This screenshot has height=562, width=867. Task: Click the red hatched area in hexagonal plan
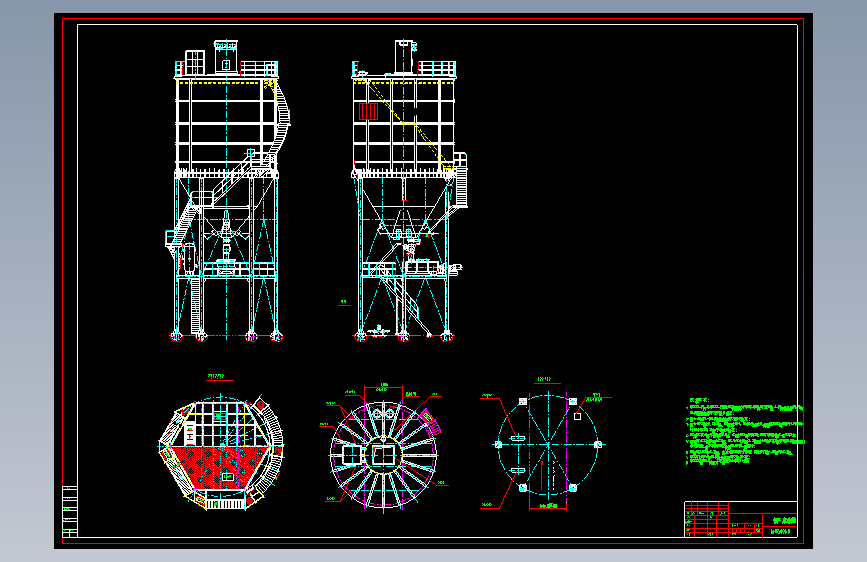tap(221, 469)
